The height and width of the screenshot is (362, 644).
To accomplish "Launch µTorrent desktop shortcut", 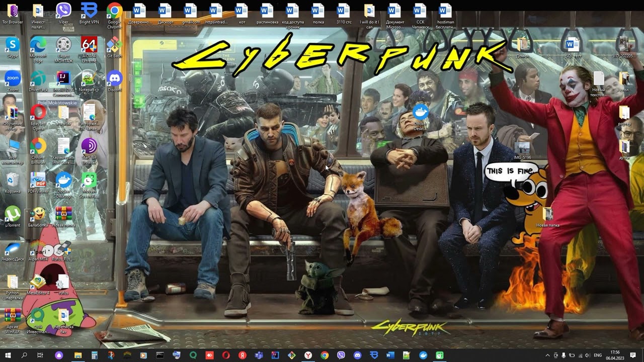I will 13,217.
